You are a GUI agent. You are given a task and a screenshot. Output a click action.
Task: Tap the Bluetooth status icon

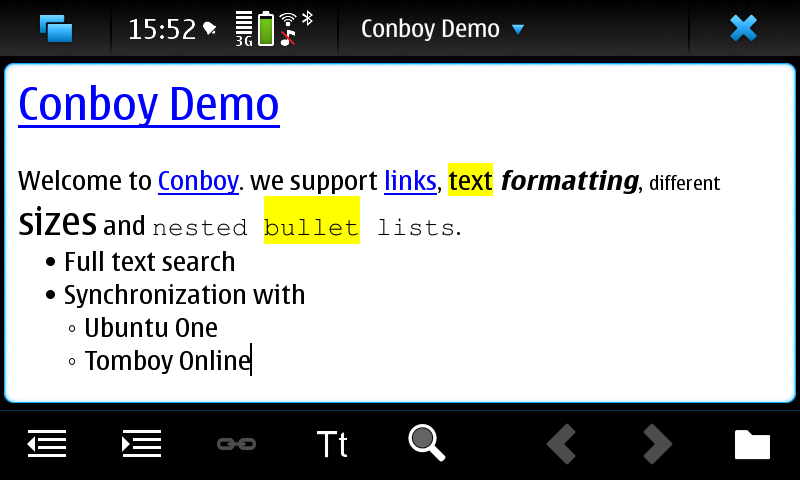coord(307,18)
